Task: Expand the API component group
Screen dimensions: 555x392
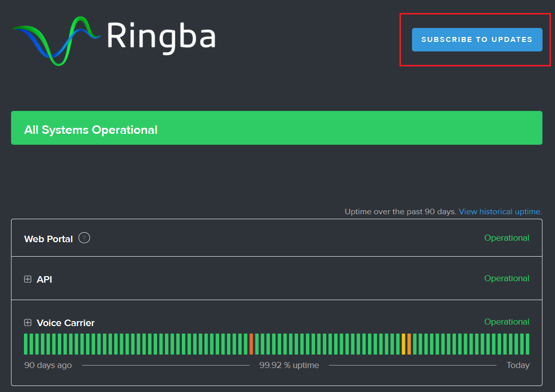Action: point(27,279)
